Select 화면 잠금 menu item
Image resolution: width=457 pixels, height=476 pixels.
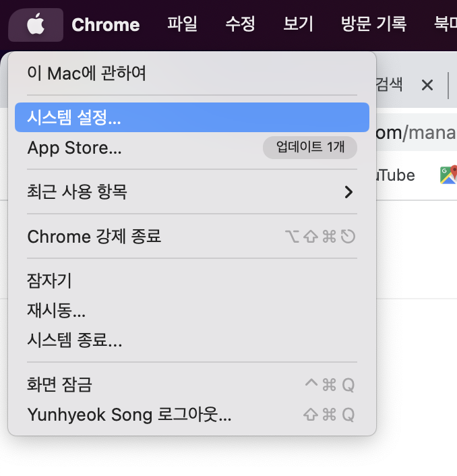pyautogui.click(x=192, y=384)
